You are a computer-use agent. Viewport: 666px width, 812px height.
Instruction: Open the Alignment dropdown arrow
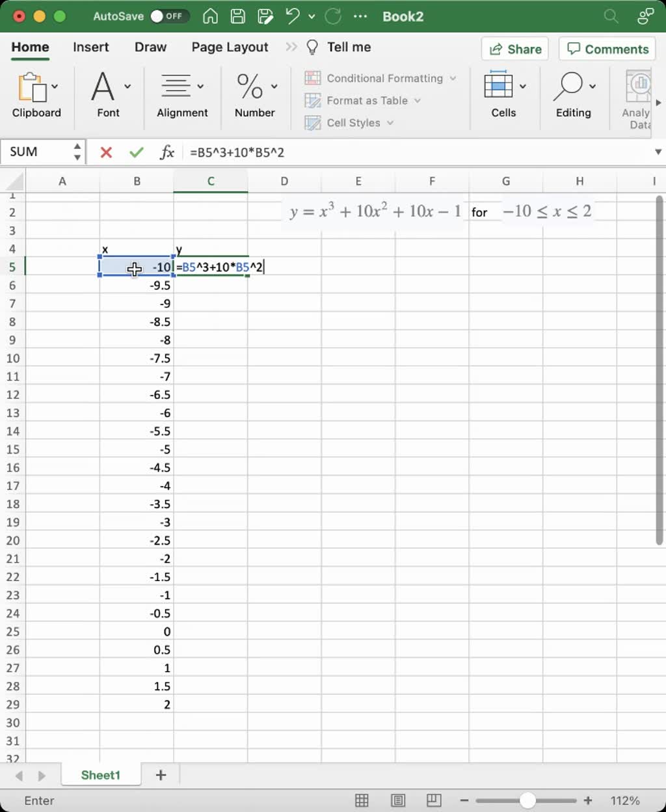200,86
